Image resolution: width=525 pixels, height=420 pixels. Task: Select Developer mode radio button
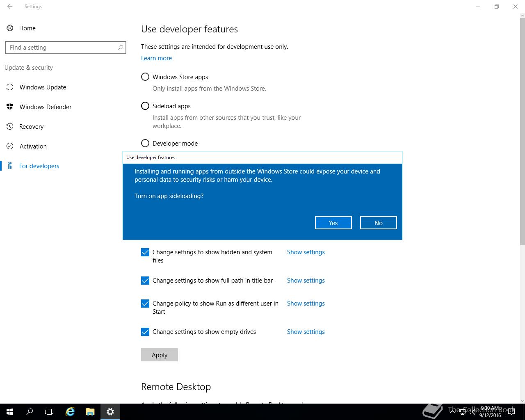pyautogui.click(x=145, y=144)
